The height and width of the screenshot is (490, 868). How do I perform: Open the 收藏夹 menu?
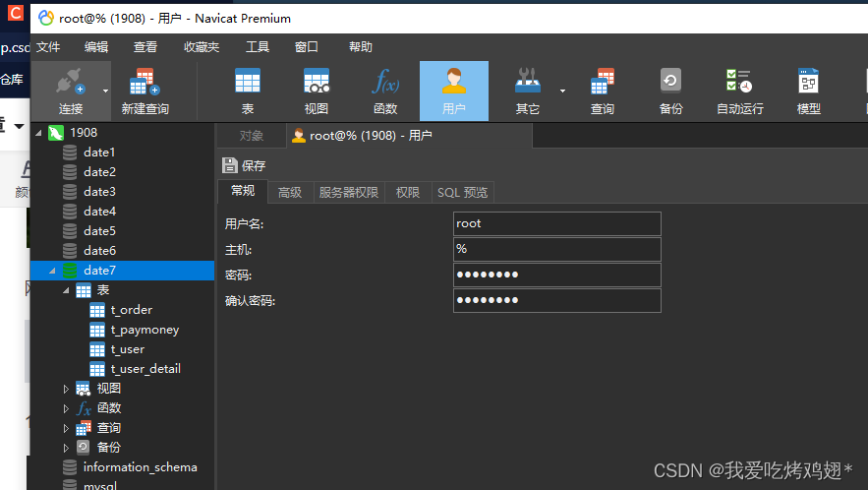click(x=202, y=47)
